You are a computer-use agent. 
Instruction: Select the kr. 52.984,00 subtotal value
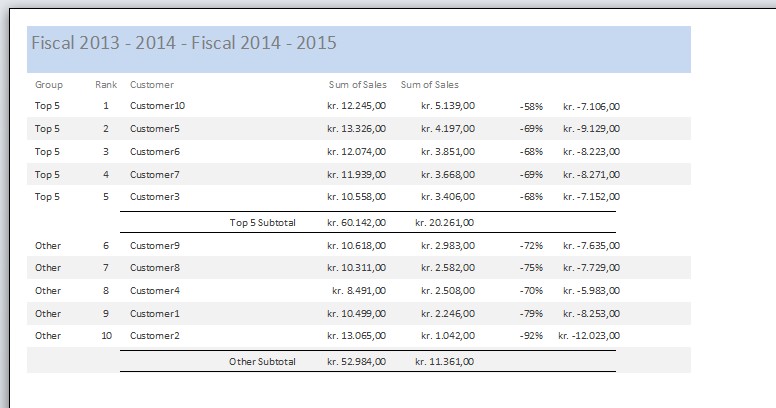[357, 361]
